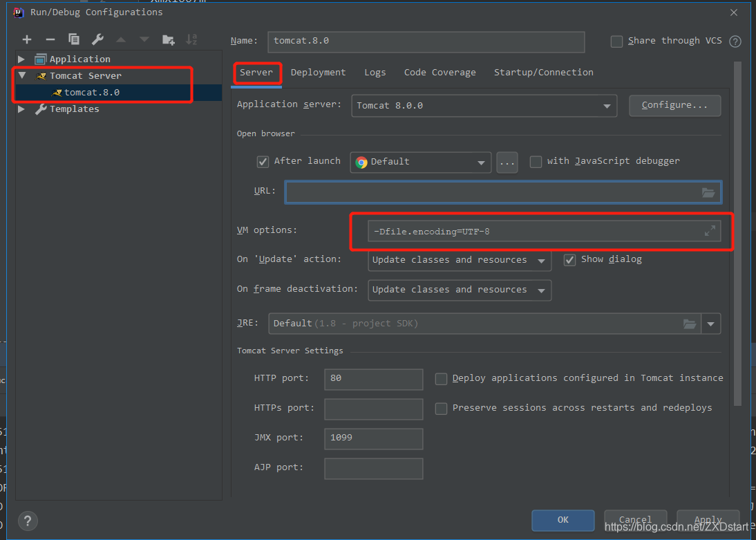Open the browser Default dropdown
The width and height of the screenshot is (756, 540).
click(420, 162)
